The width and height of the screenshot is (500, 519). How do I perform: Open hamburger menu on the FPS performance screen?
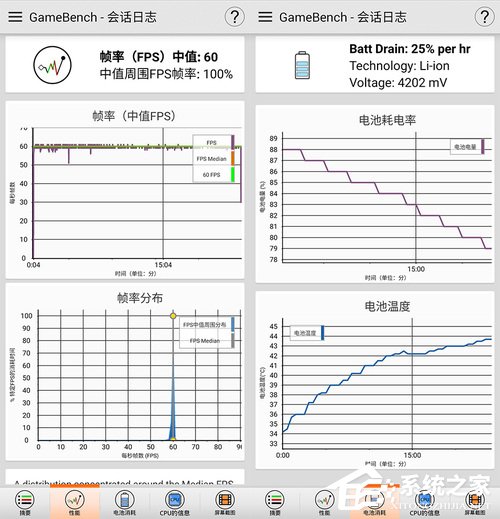click(x=15, y=17)
